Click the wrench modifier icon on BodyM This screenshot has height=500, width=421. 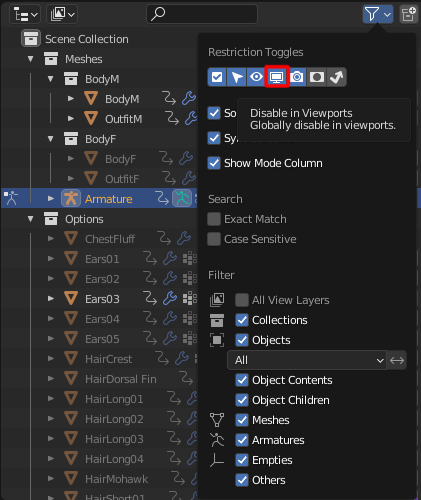(189, 99)
